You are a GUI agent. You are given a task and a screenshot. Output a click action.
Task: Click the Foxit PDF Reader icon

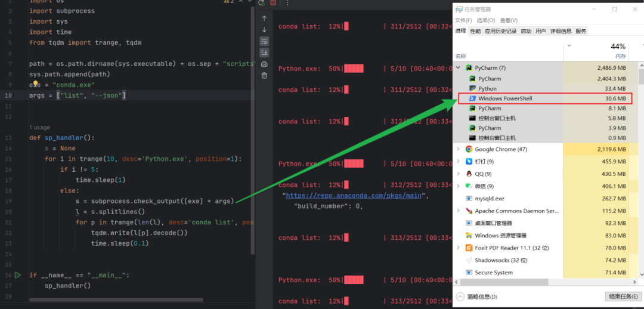tap(469, 248)
